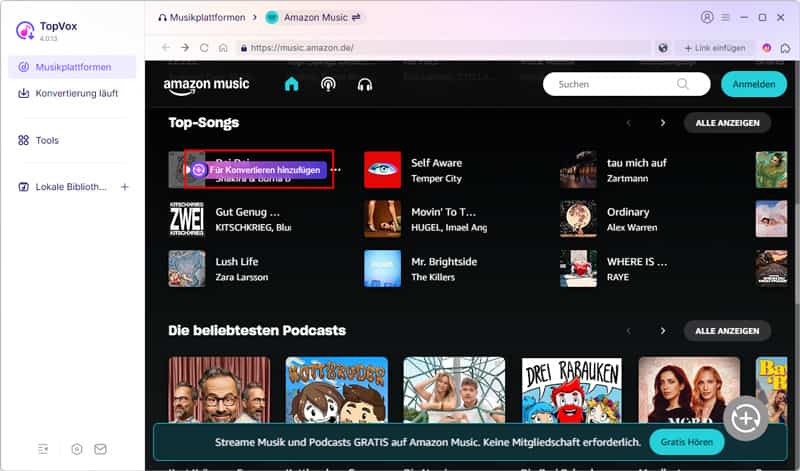Click the Suchen search field
The height and width of the screenshot is (471, 800).
(x=627, y=84)
